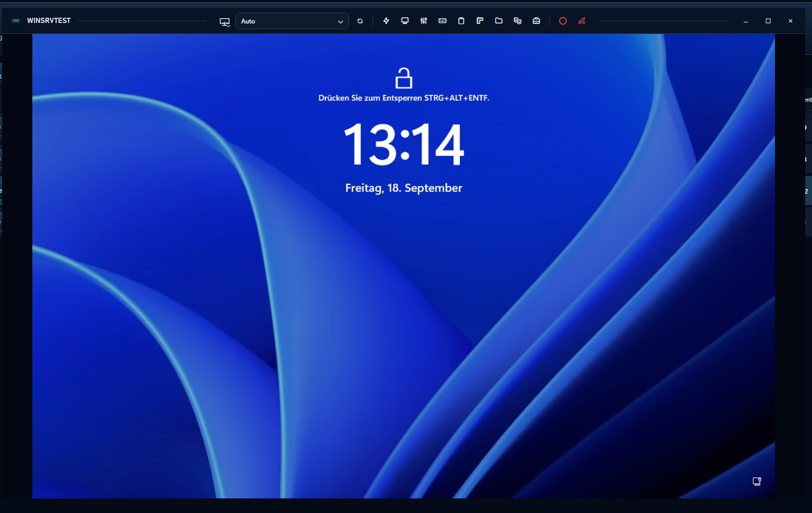This screenshot has width=812, height=513.
Task: Maximize the WINSRVTEST remote session window
Action: [x=768, y=21]
